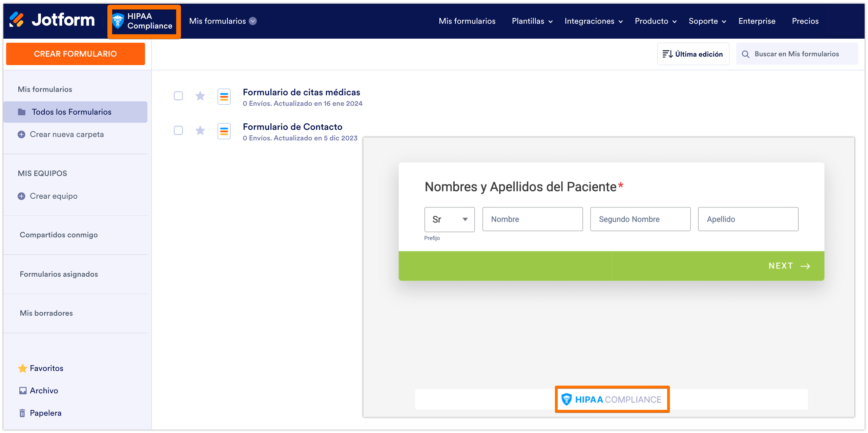Click the Buscar en Mis formularios search field
Image resolution: width=868 pixels, height=433 pixels.
point(797,54)
